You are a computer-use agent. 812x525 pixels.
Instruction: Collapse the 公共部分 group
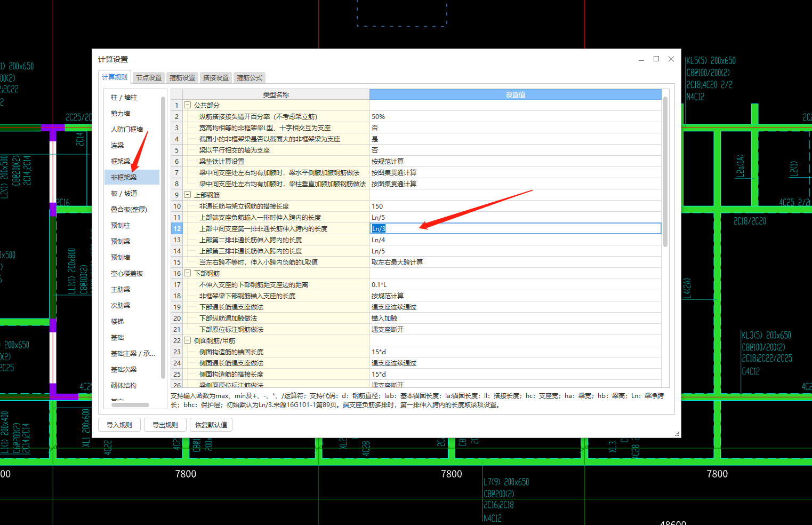pyautogui.click(x=188, y=105)
